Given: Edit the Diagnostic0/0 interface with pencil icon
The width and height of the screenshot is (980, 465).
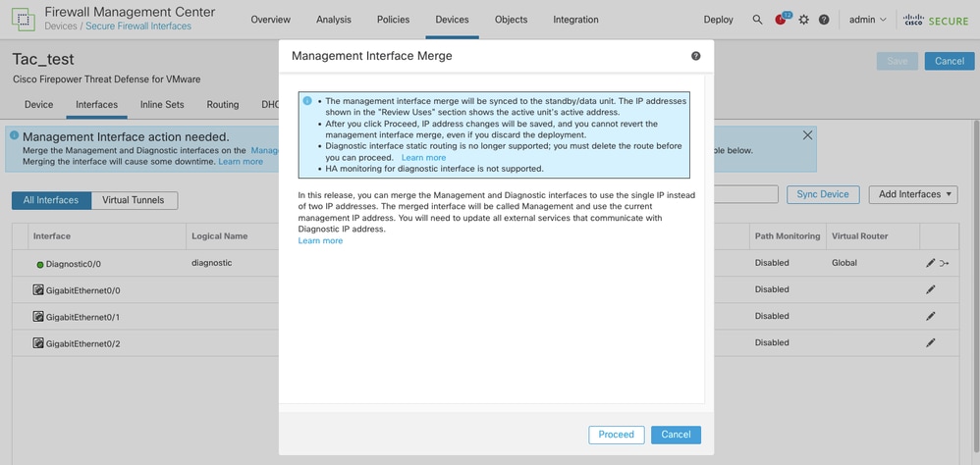Looking at the screenshot, I should point(931,263).
